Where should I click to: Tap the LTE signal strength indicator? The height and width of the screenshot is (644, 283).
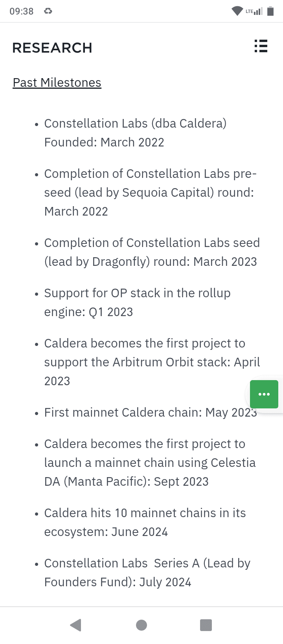coord(254,11)
